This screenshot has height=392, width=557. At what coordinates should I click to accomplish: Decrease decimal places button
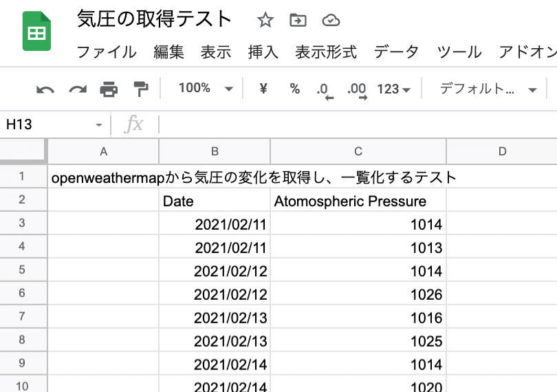tap(325, 91)
